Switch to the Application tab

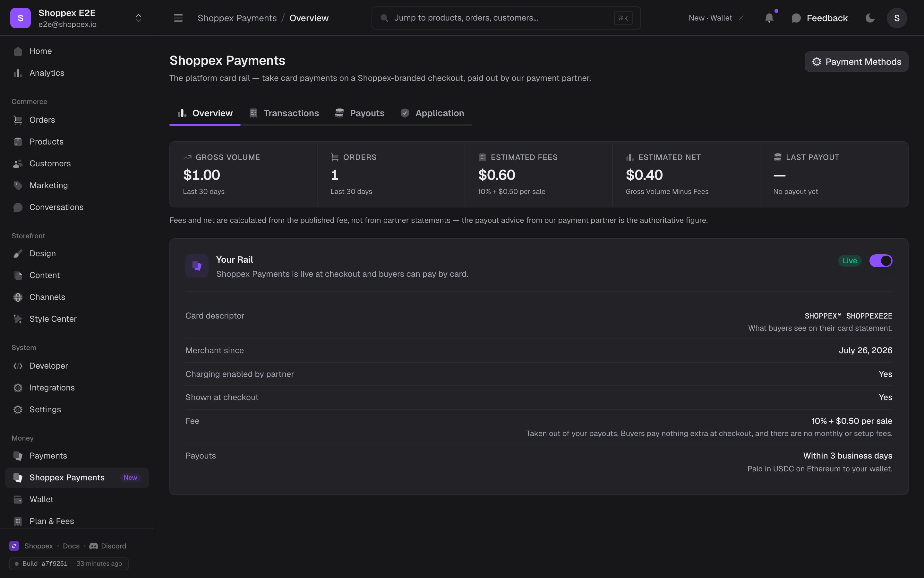click(432, 113)
